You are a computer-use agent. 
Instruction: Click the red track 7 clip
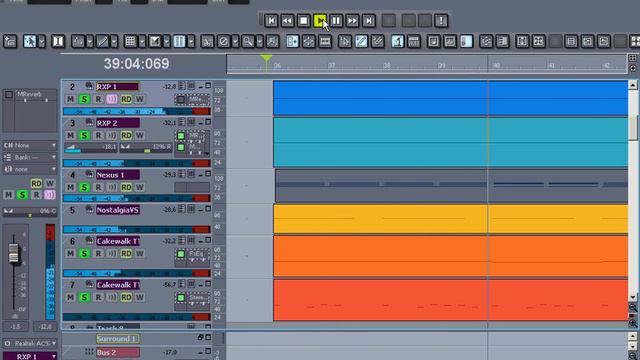click(x=451, y=300)
